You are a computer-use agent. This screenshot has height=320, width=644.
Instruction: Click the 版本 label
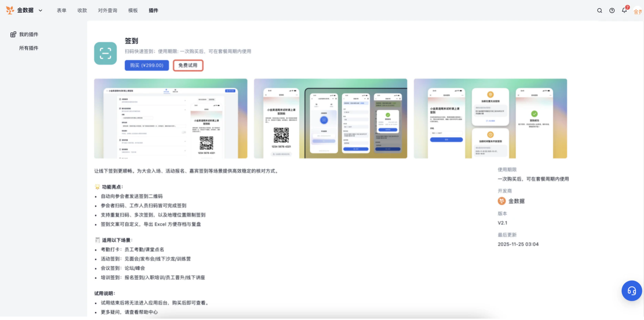click(x=502, y=214)
